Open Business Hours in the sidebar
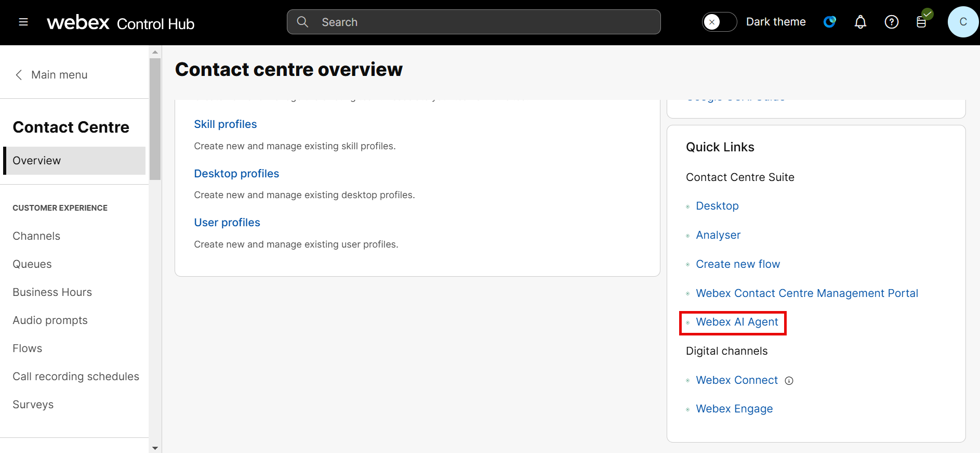Screen dimensions: 980x453 52,292
